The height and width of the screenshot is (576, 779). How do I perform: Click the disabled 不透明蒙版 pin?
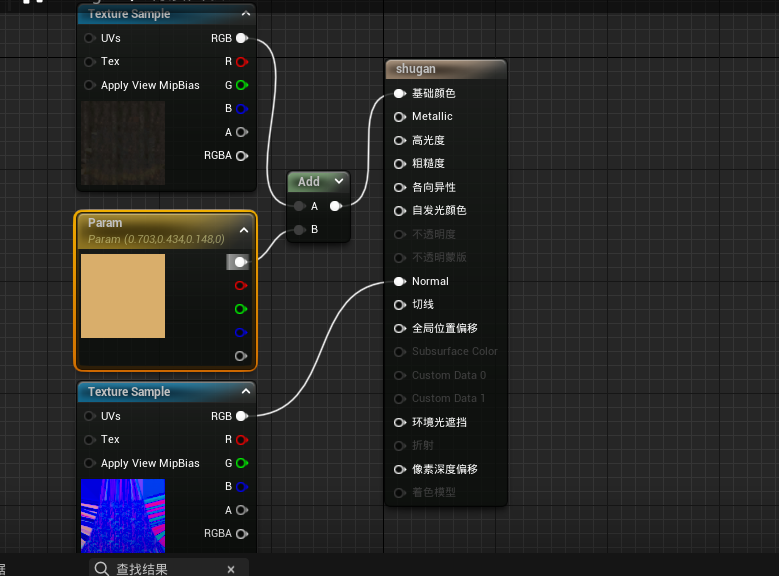tap(399, 258)
